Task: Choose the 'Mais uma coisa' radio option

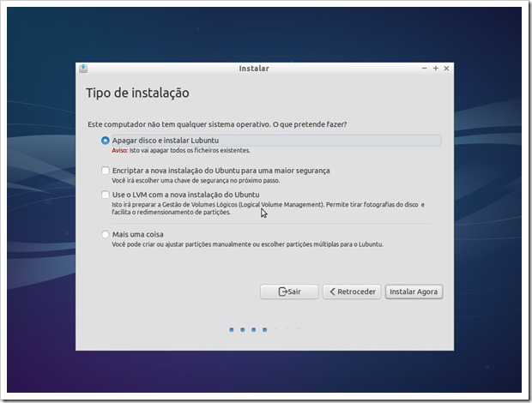Action: tap(106, 234)
